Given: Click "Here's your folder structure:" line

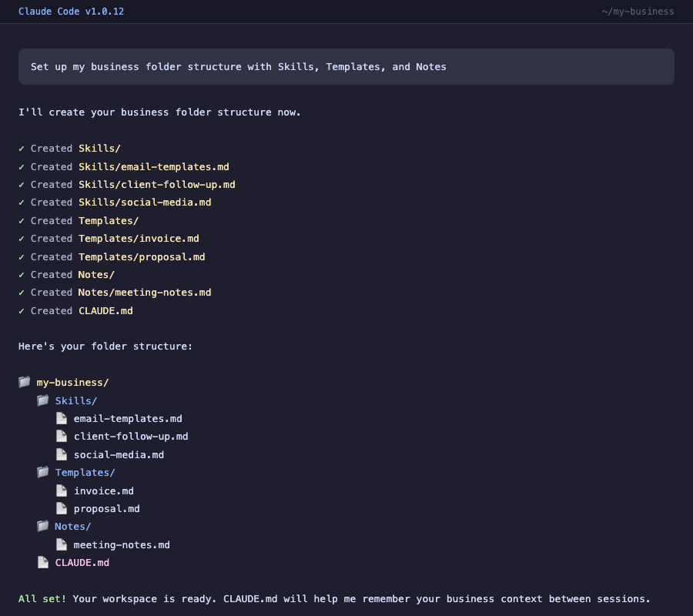Looking at the screenshot, I should (105, 346).
